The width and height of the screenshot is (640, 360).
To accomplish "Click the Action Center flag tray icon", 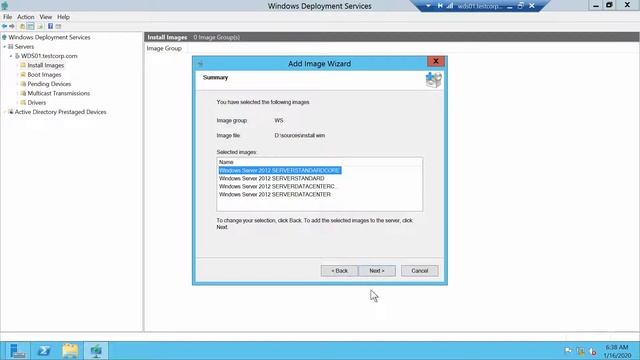I will click(568, 351).
